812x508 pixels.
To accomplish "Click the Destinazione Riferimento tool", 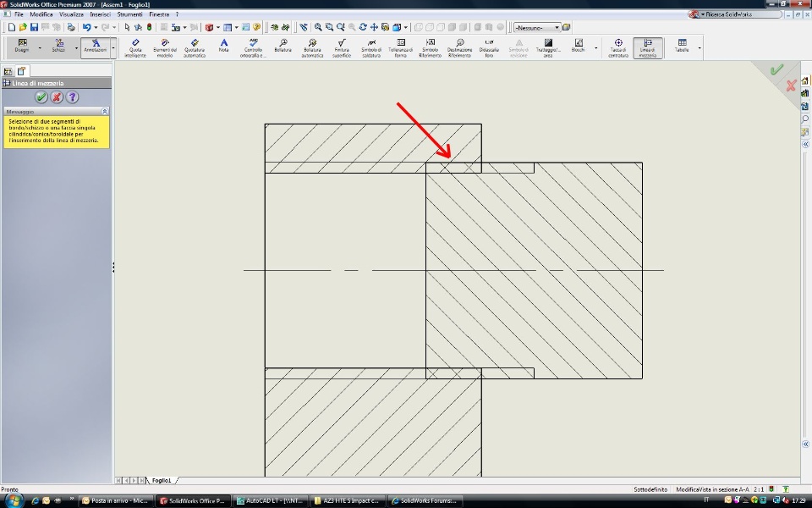I will click(460, 47).
